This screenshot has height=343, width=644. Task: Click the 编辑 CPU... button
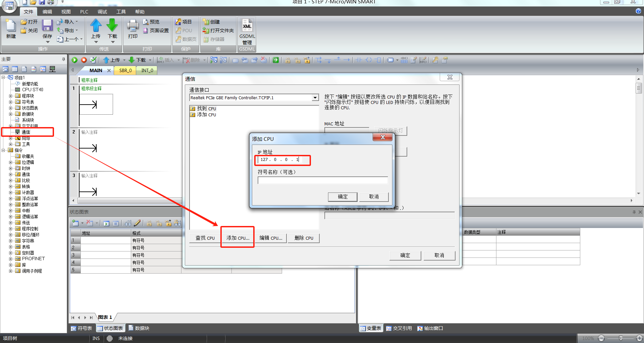point(271,238)
